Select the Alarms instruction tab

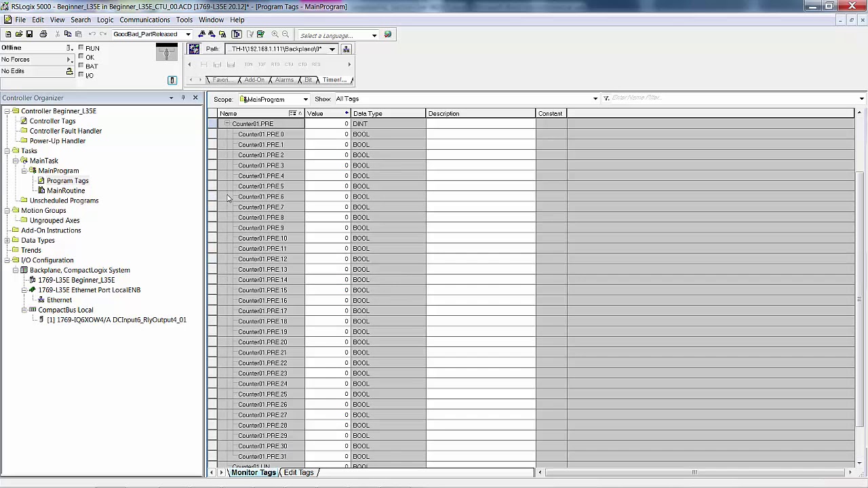[x=284, y=80]
